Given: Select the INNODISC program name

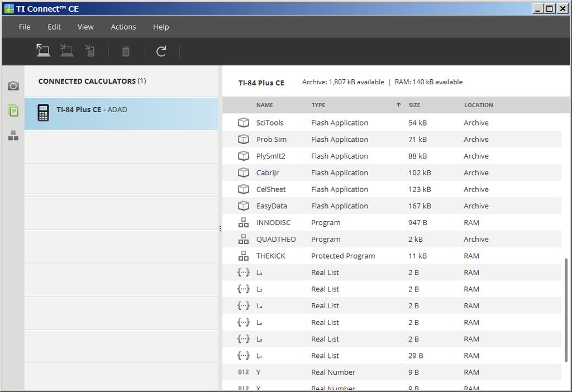Looking at the screenshot, I should click(273, 222).
